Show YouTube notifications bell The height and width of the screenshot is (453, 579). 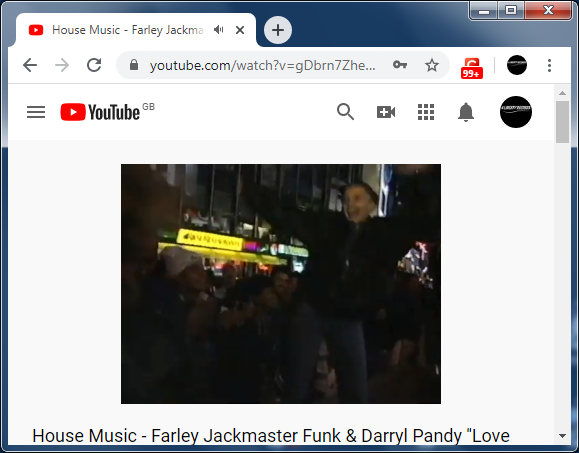[x=466, y=112]
